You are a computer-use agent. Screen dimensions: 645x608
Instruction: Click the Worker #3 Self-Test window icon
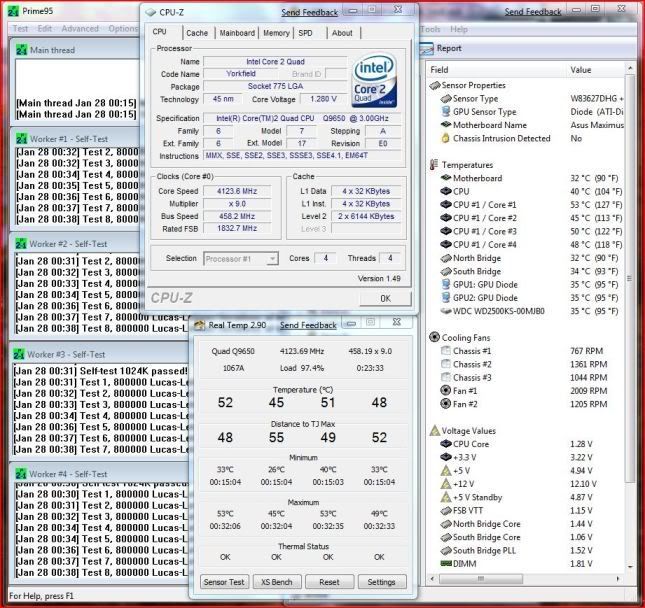click(19, 354)
